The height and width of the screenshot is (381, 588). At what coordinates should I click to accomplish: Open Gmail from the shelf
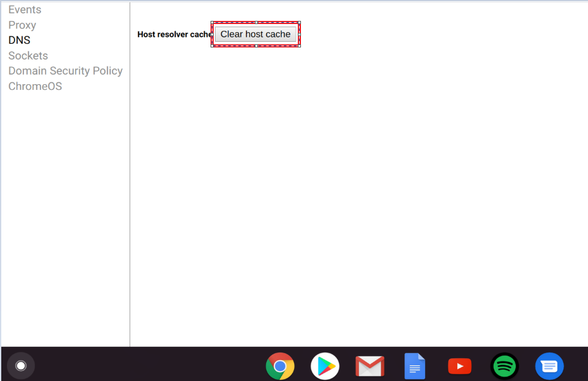pyautogui.click(x=370, y=366)
